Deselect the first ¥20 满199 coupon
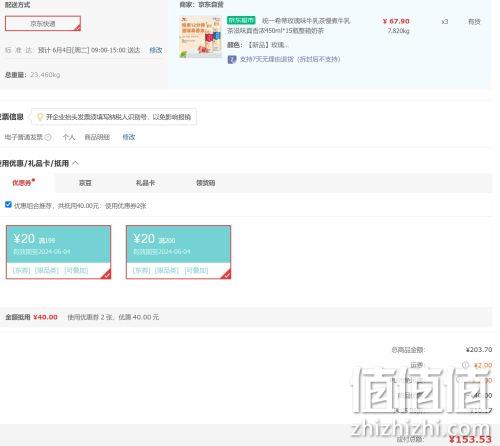The image size is (500, 446). [58, 252]
